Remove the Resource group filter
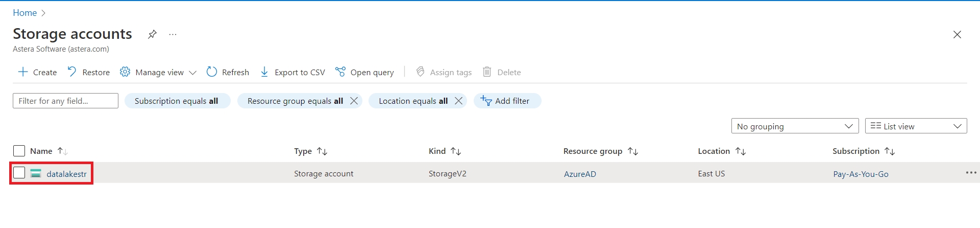Image resolution: width=980 pixels, height=228 pixels. click(354, 101)
